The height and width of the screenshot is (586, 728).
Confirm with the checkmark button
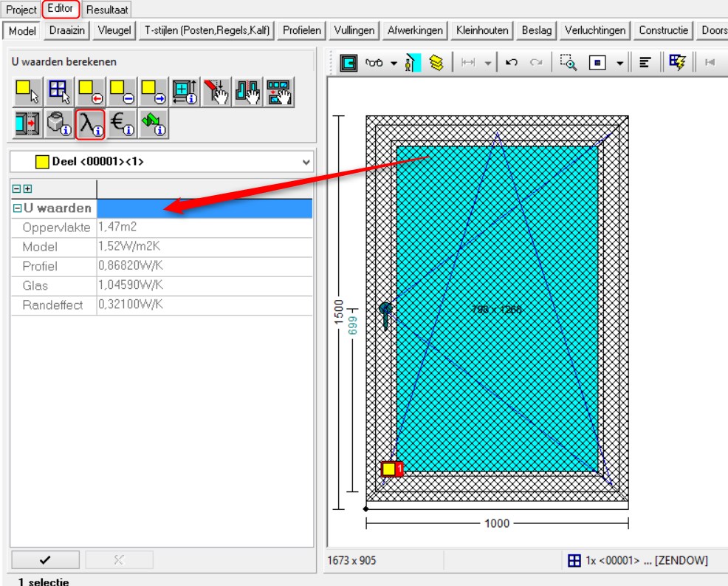coord(45,560)
